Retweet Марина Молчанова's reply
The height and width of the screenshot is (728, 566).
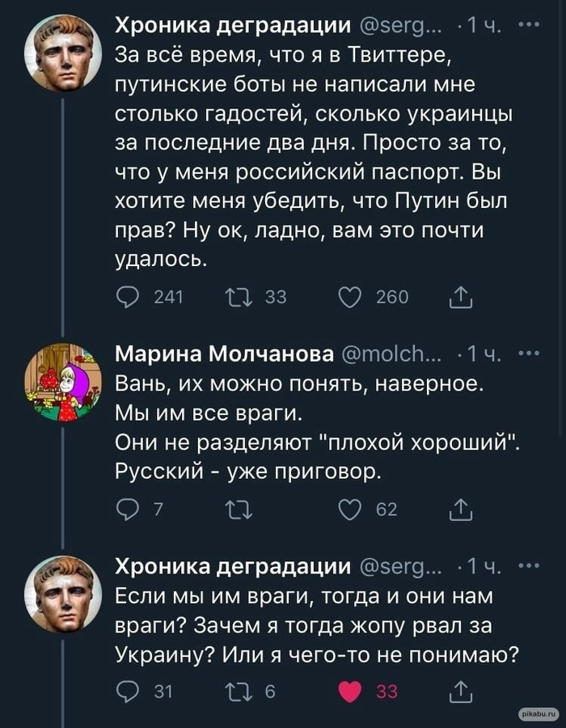240,509
